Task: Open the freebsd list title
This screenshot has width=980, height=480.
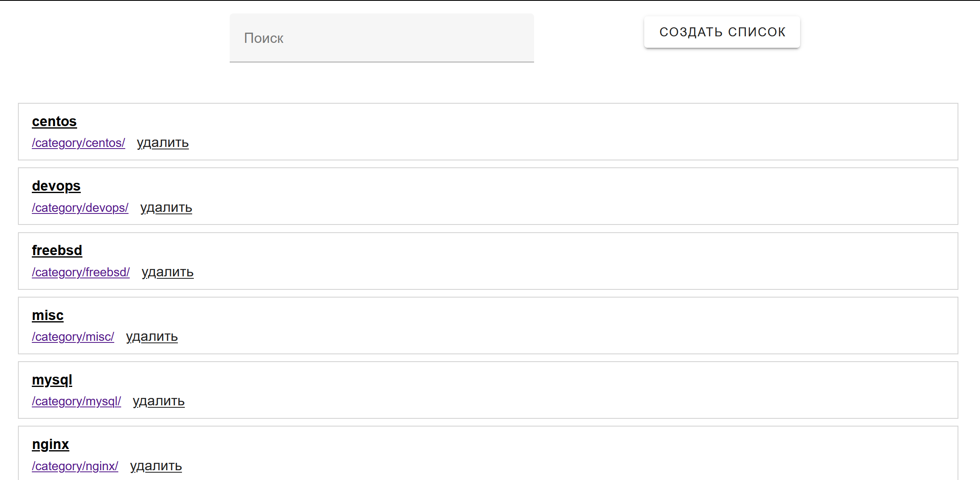Action: (57, 251)
